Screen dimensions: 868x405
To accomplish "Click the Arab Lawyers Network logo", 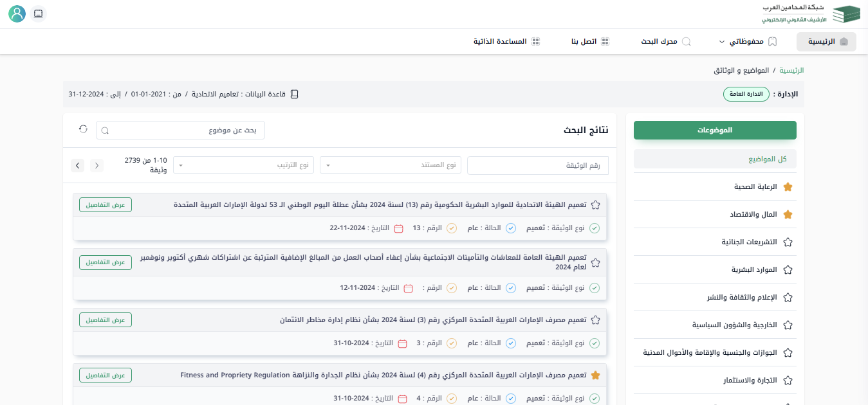I will coord(810,14).
